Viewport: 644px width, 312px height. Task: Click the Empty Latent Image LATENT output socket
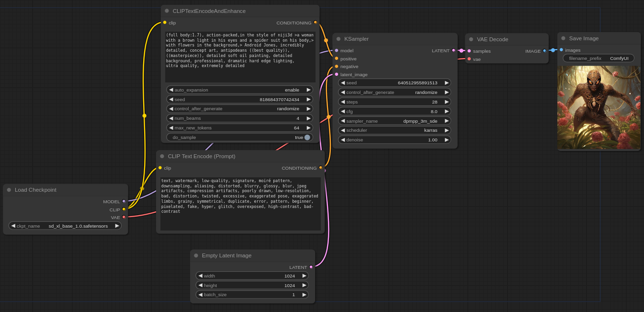311,267
